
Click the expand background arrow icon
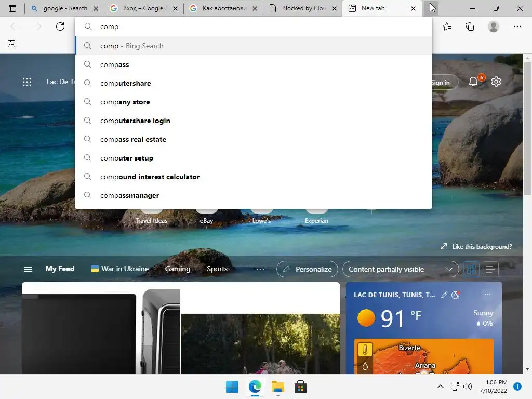pos(444,247)
